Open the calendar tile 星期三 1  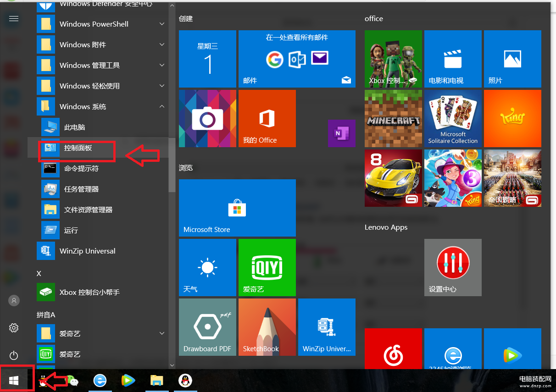207,59
